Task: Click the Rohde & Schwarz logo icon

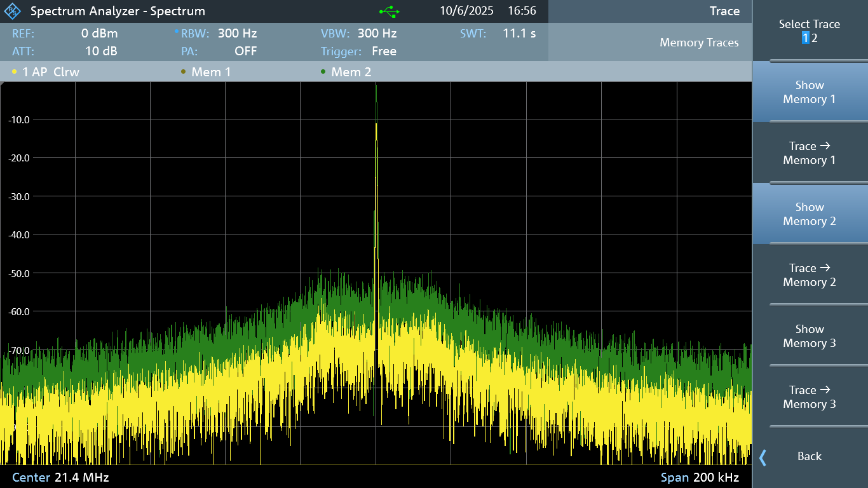Action: tap(13, 11)
